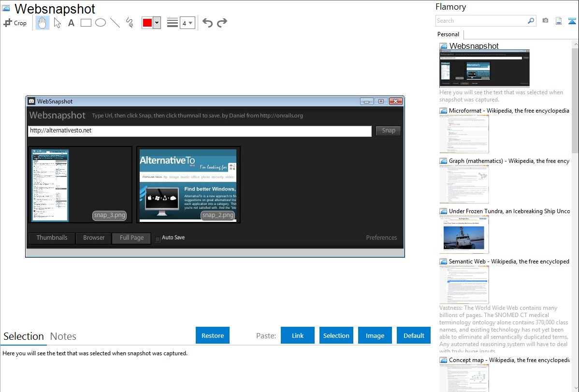Viewport: 579px width, 392px height.
Task: Click the Snap button in WebSnapshot window
Action: (388, 131)
